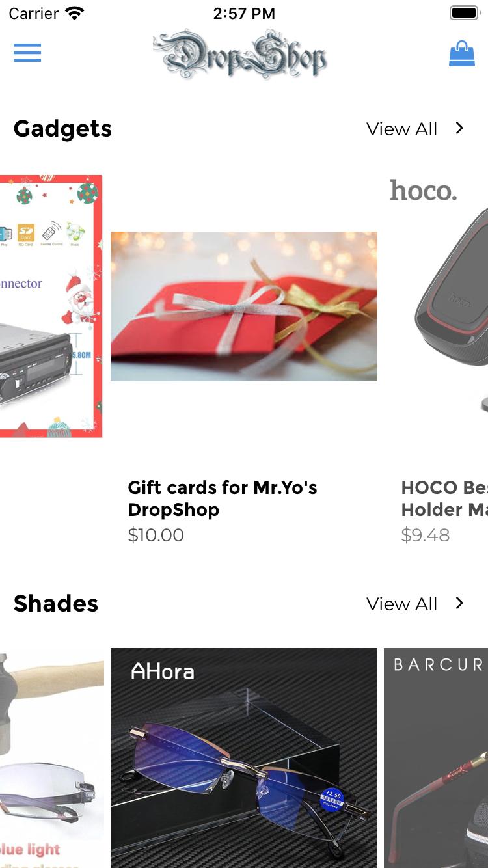Select View All for Shades
Viewport: 488px width, 868px height.
401,604
